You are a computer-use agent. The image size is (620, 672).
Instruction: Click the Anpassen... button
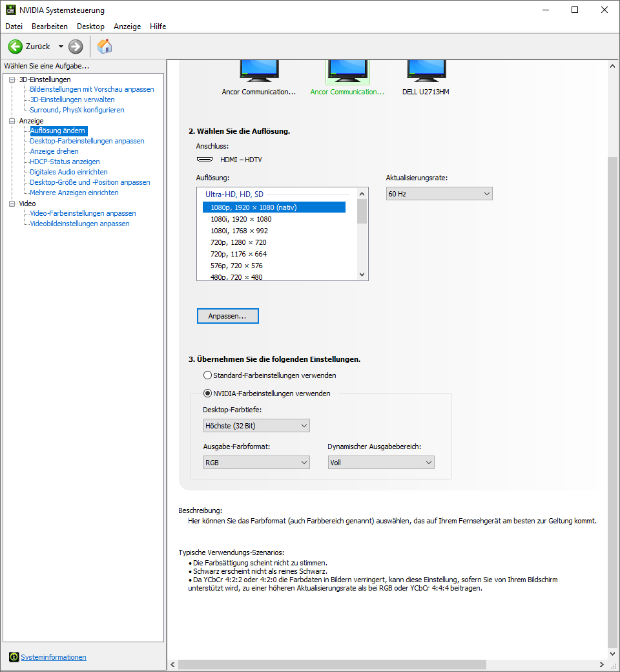coord(228,316)
